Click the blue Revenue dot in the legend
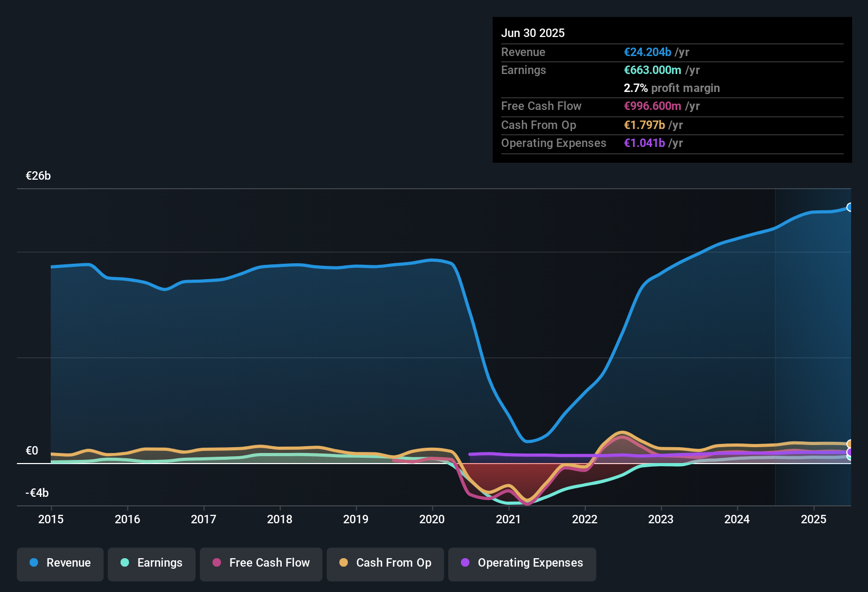Viewport: 868px width, 592px height. pos(33,563)
